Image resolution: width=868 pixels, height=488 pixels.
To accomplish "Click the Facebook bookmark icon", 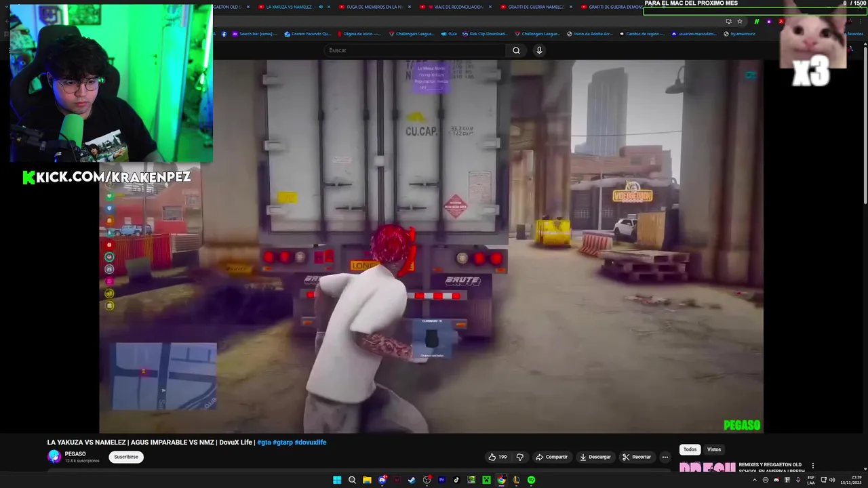I will coord(224,34).
